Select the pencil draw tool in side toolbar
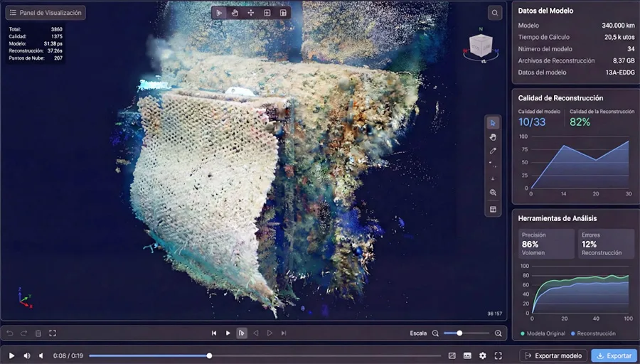This screenshot has width=640, height=364. coord(493,151)
